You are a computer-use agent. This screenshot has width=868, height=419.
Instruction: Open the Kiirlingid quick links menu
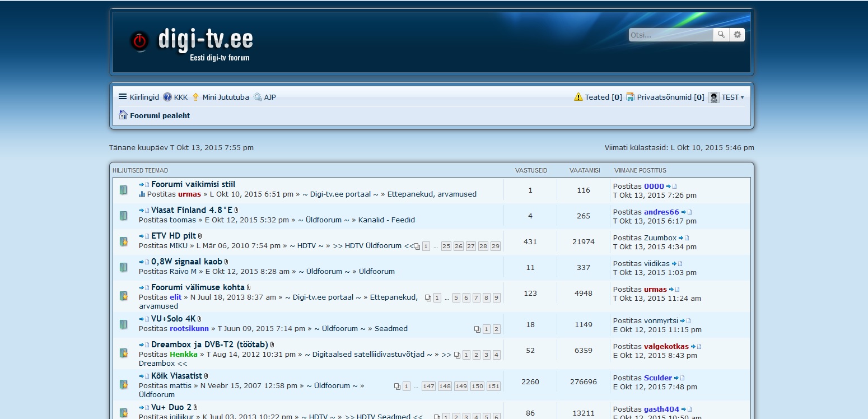point(138,97)
